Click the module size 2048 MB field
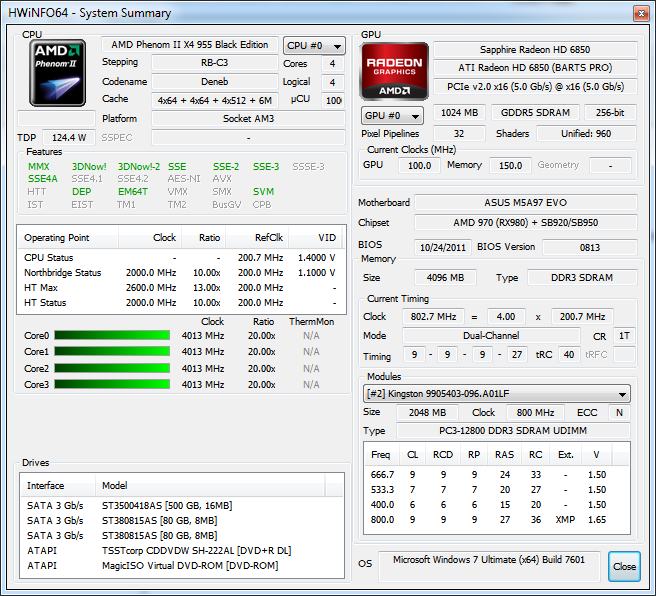This screenshot has height=596, width=656. pos(428,413)
